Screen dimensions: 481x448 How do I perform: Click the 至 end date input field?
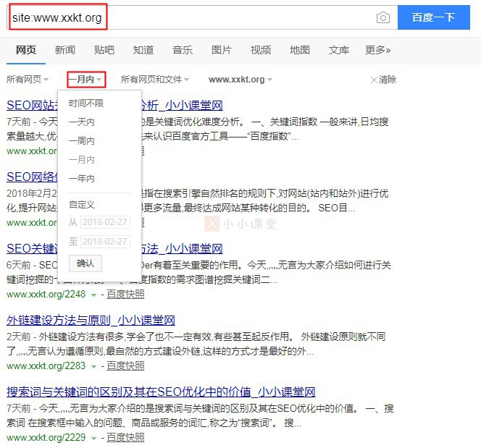click(x=105, y=242)
